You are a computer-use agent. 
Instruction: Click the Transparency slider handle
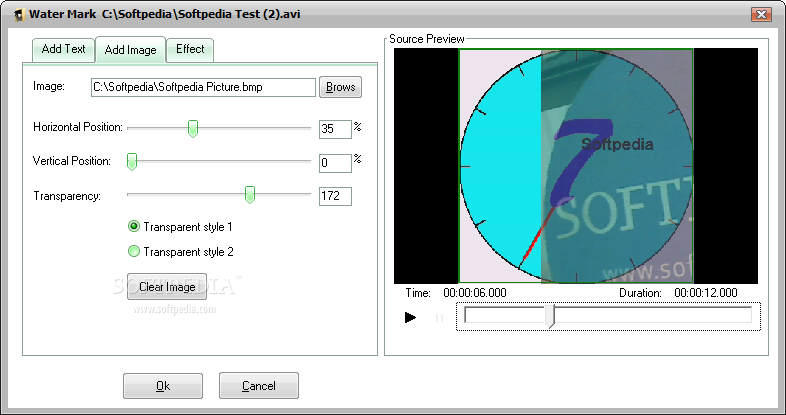pyautogui.click(x=250, y=194)
